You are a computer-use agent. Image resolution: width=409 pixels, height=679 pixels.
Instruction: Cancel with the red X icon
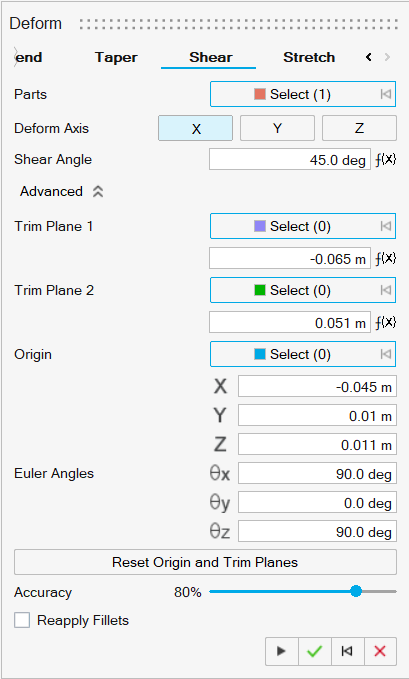(x=380, y=651)
